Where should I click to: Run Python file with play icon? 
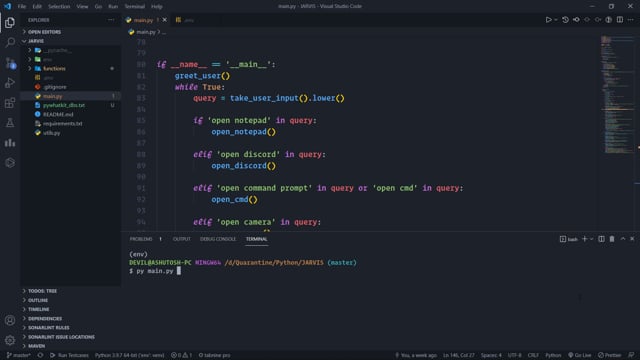(548, 20)
